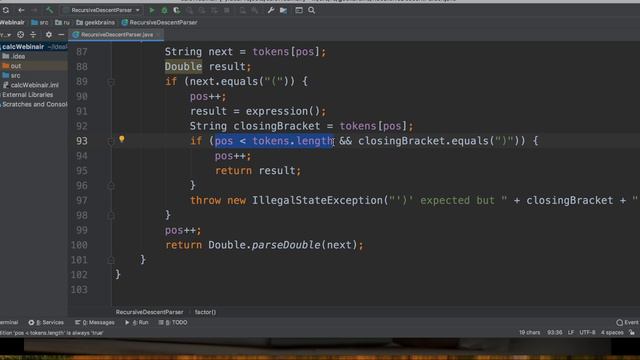Toggle the fold marker at line 93

111,141
